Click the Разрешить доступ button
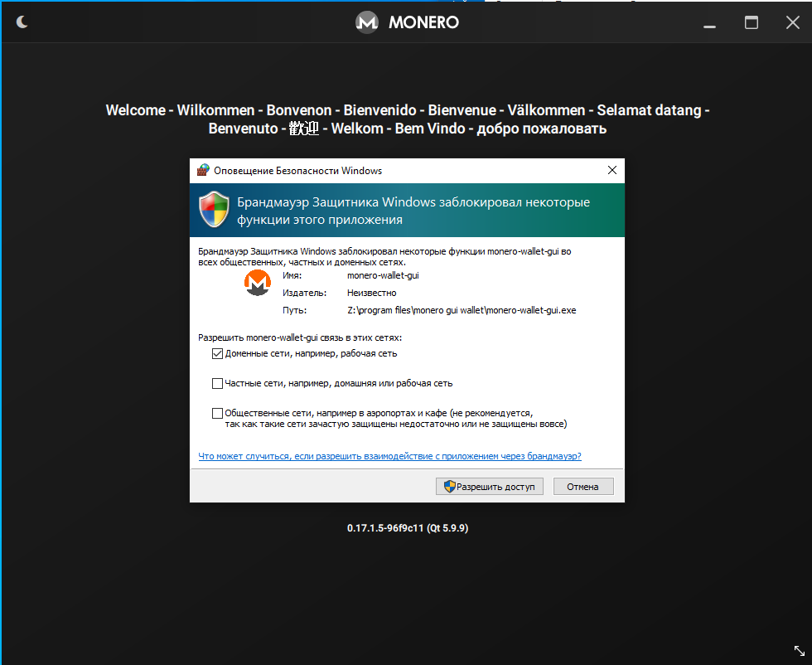The width and height of the screenshot is (812, 665). (x=489, y=486)
